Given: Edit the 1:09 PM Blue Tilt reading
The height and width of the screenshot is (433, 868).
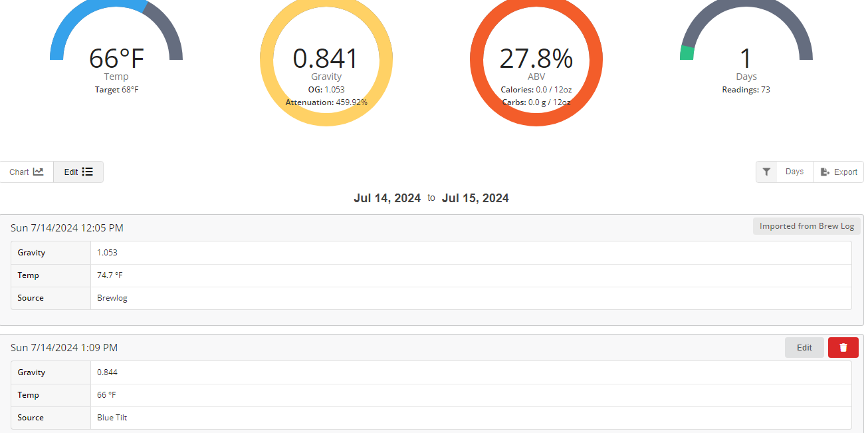Looking at the screenshot, I should point(804,347).
